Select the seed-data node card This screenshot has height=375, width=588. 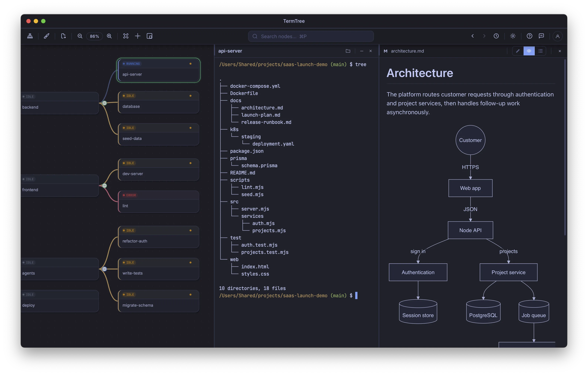pos(159,134)
